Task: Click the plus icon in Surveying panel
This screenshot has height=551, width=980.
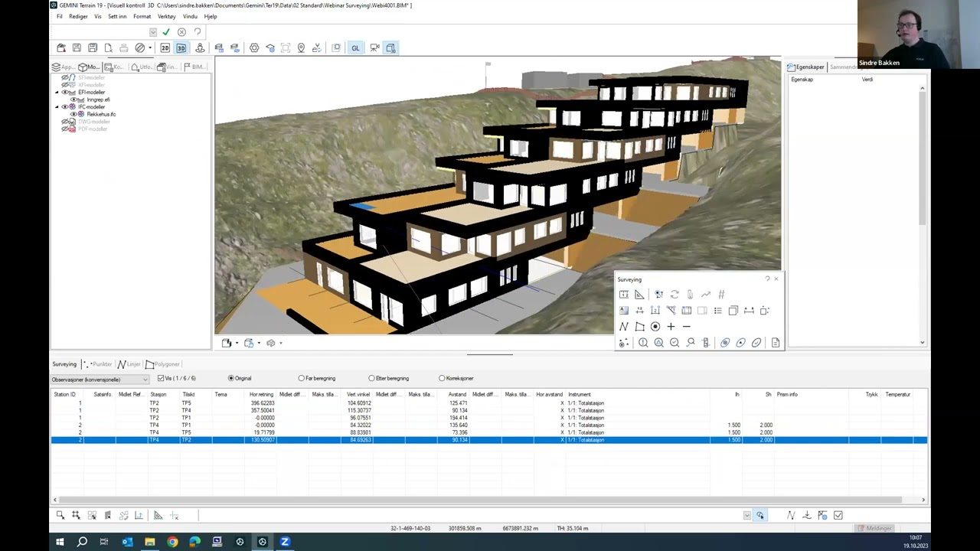Action: 671,327
